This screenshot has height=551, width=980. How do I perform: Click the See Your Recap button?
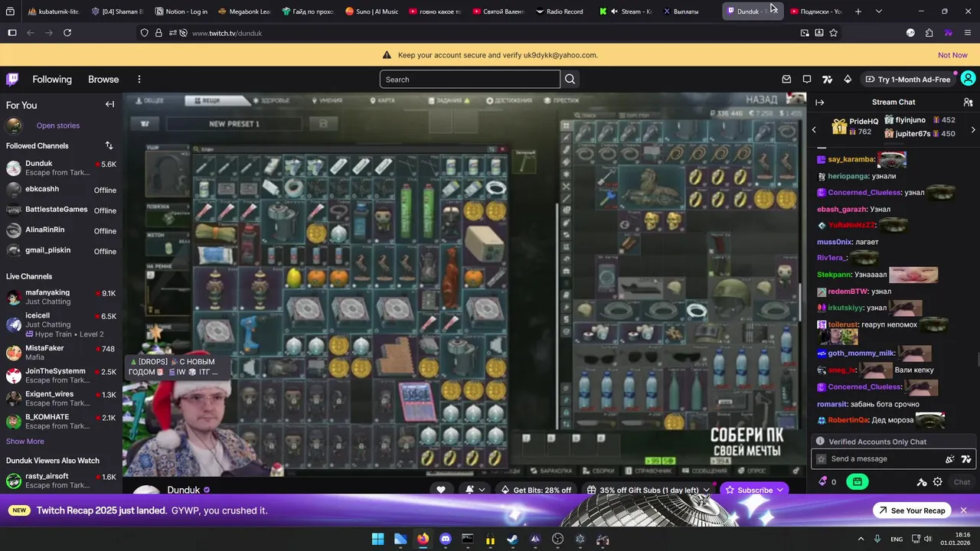(x=910, y=510)
